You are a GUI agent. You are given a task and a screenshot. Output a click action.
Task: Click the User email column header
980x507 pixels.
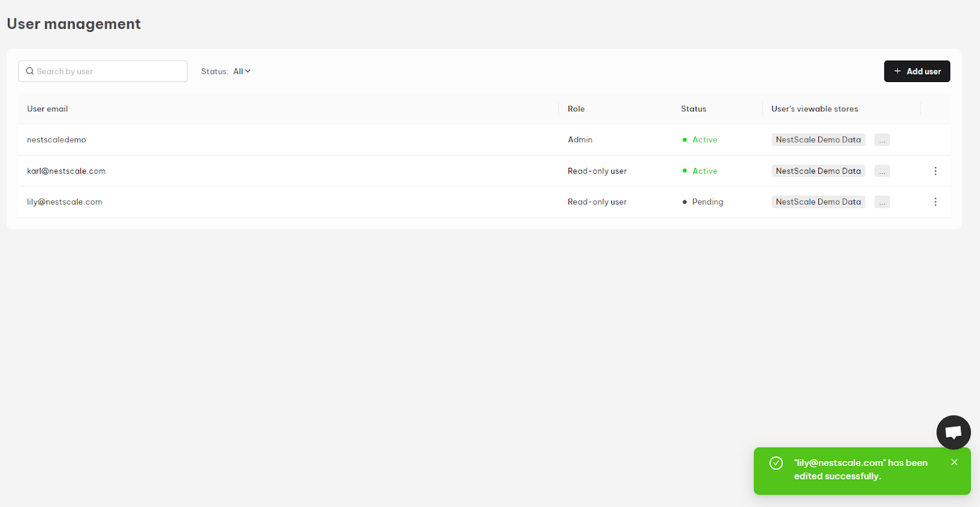point(47,108)
